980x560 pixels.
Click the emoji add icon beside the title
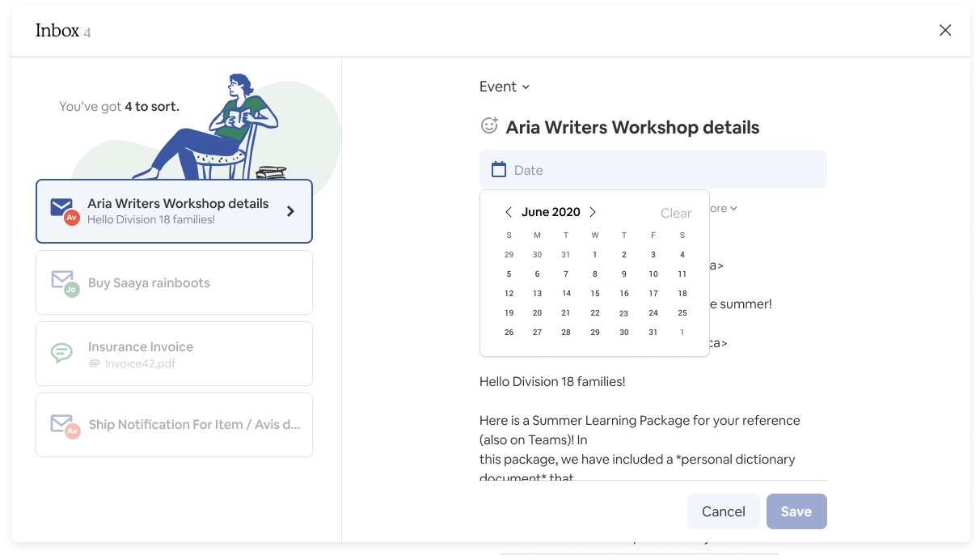(489, 125)
